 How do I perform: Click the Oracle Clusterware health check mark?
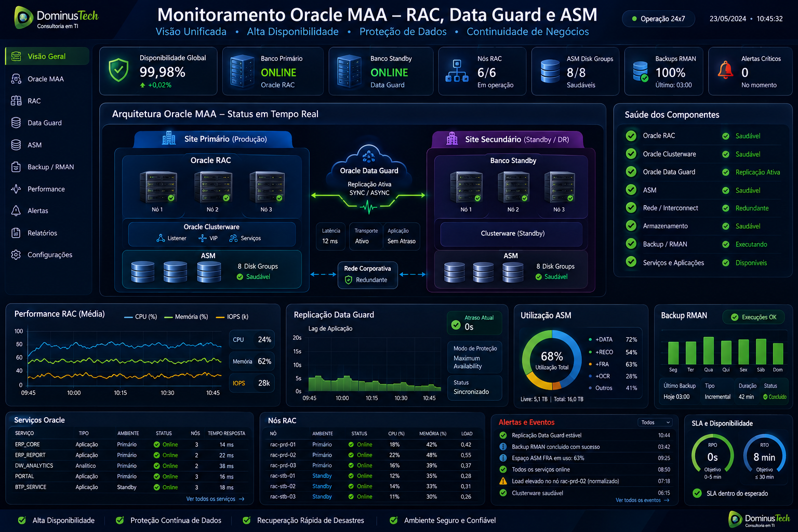(x=631, y=154)
